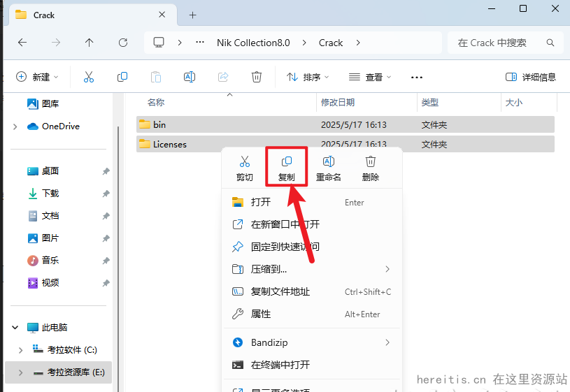Click the Copy icon in the toolbar
Viewport: 570px width, 392px height.
point(122,77)
